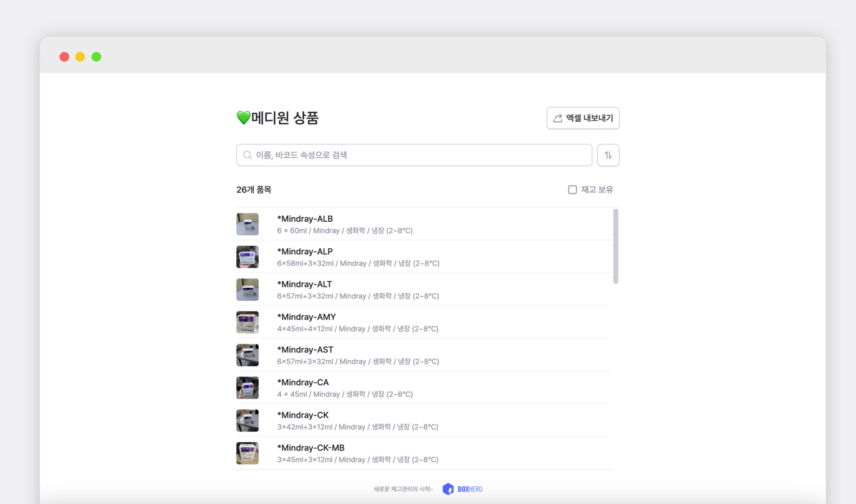Click the yellow minimize window button
The image size is (856, 504).
click(x=80, y=57)
